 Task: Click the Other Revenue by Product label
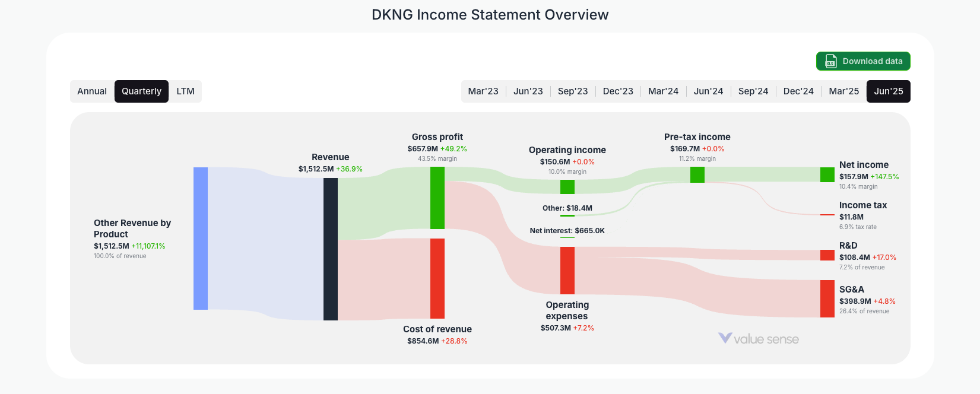pyautogui.click(x=132, y=228)
